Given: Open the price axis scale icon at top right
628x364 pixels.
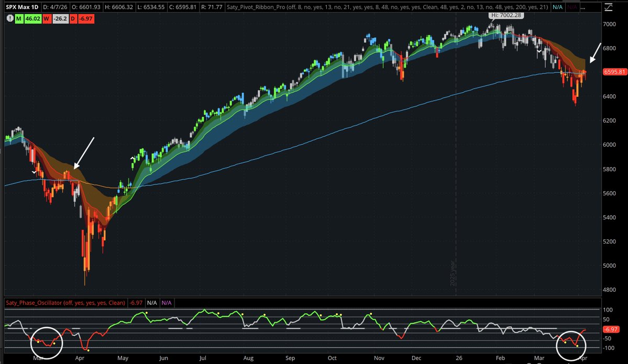Looking at the screenshot, I should 609,7.
